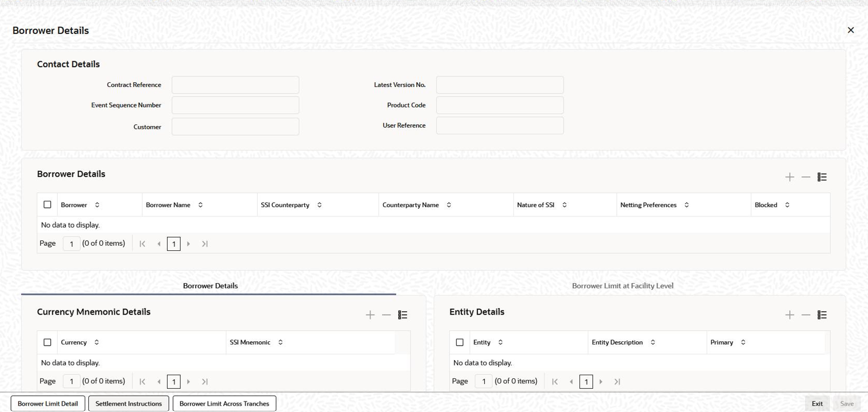Open Settlement Instructions
Viewport: 868px width, 412px height.
129,403
